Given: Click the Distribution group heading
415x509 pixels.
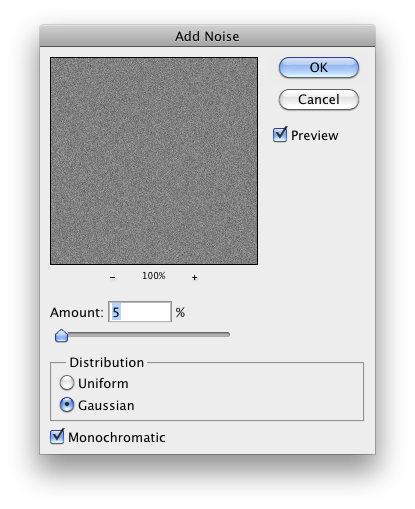Looking at the screenshot, I should [x=107, y=362].
